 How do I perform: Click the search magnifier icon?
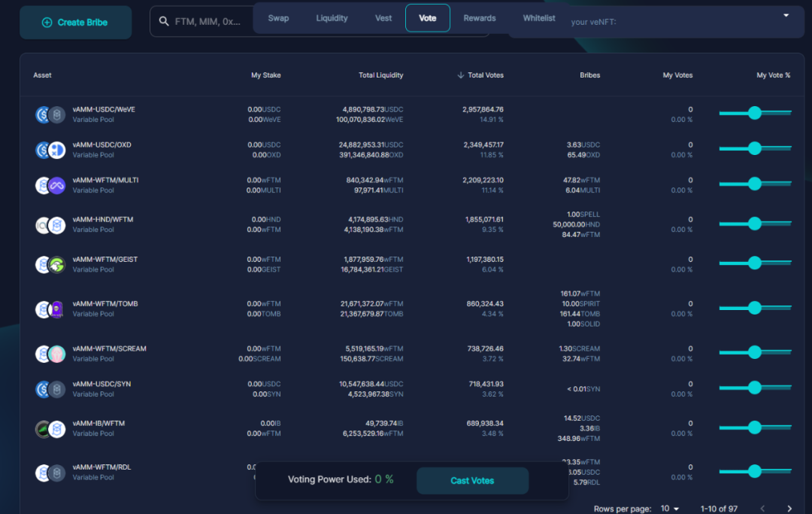pyautogui.click(x=164, y=21)
